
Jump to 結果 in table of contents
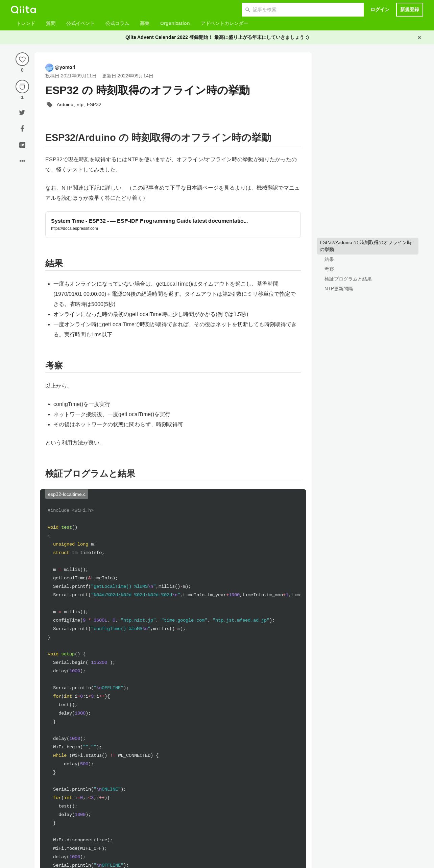pos(329,259)
